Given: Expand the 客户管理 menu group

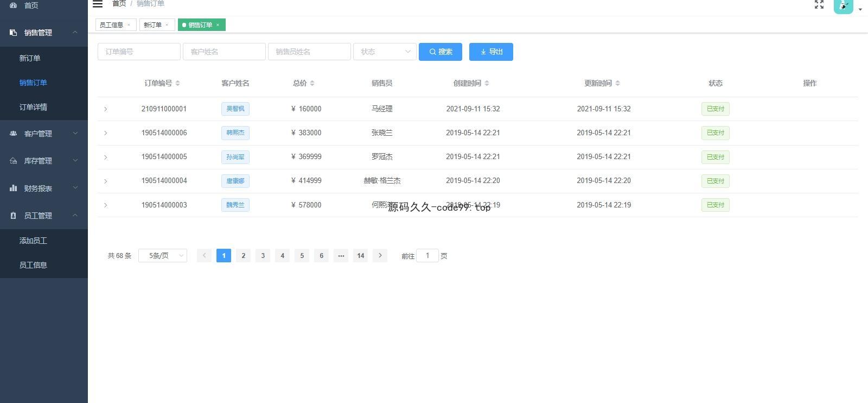Looking at the screenshot, I should (75, 133).
